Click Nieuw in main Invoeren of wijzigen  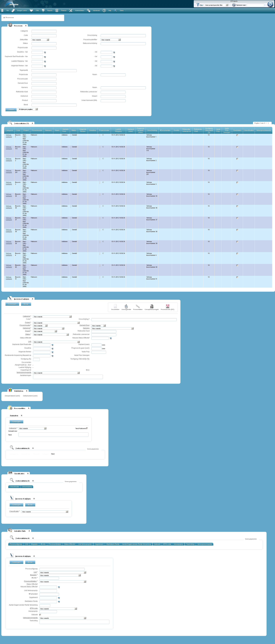click(x=26, y=304)
